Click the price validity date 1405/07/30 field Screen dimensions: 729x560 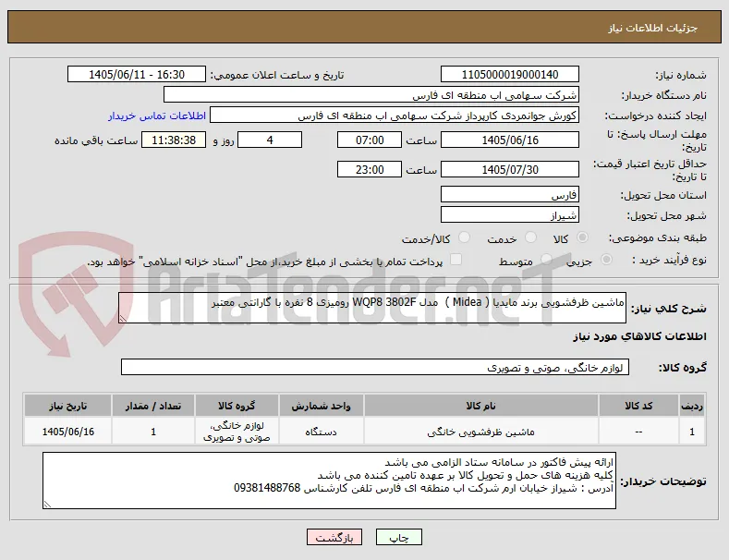pyautogui.click(x=509, y=169)
